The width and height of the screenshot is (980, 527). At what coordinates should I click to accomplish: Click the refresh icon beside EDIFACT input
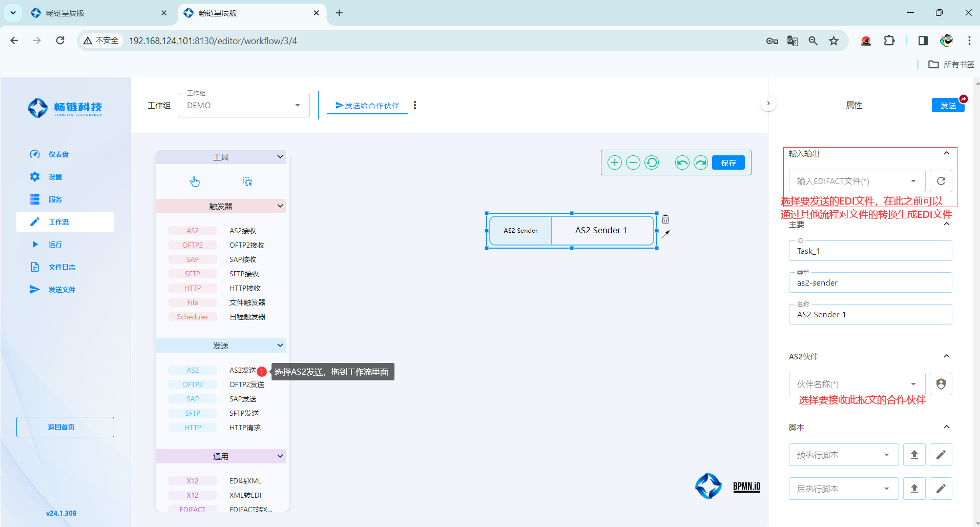pyautogui.click(x=941, y=181)
